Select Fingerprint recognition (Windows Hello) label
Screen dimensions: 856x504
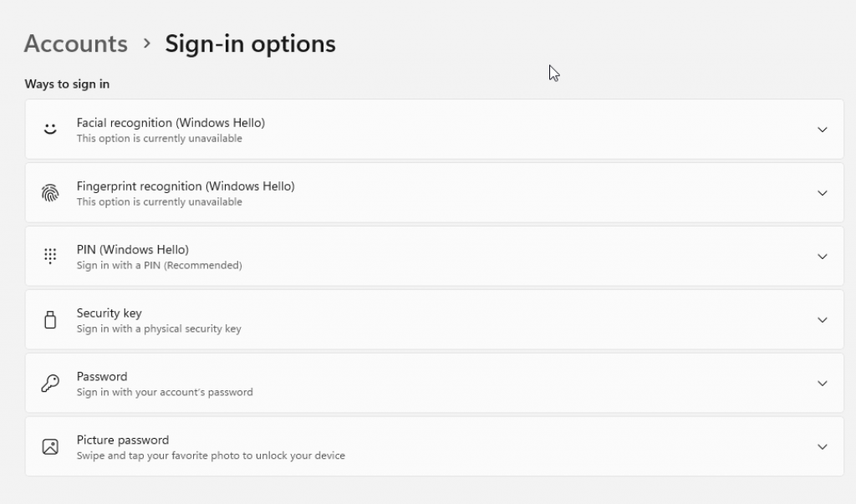coord(186,186)
